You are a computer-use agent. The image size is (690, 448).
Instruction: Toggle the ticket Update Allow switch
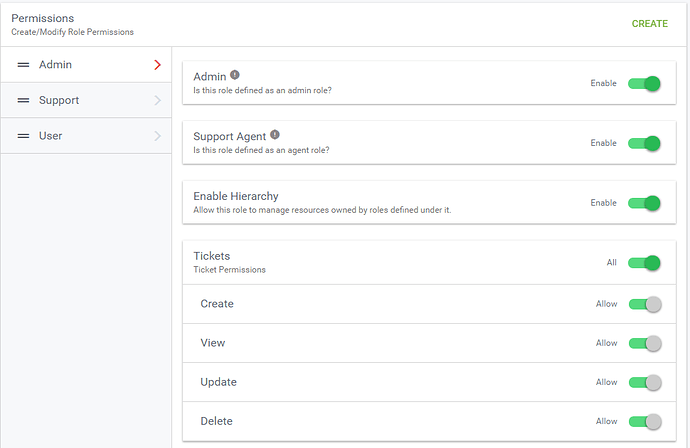coord(645,382)
